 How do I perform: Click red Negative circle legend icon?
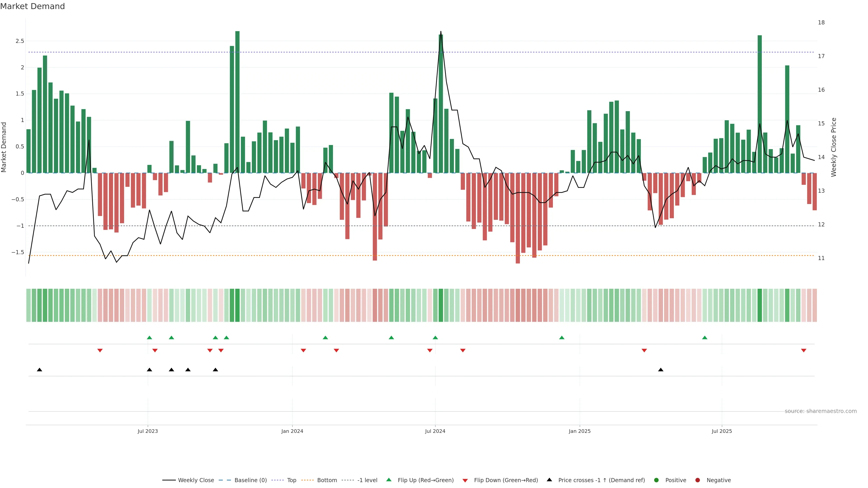pos(698,480)
